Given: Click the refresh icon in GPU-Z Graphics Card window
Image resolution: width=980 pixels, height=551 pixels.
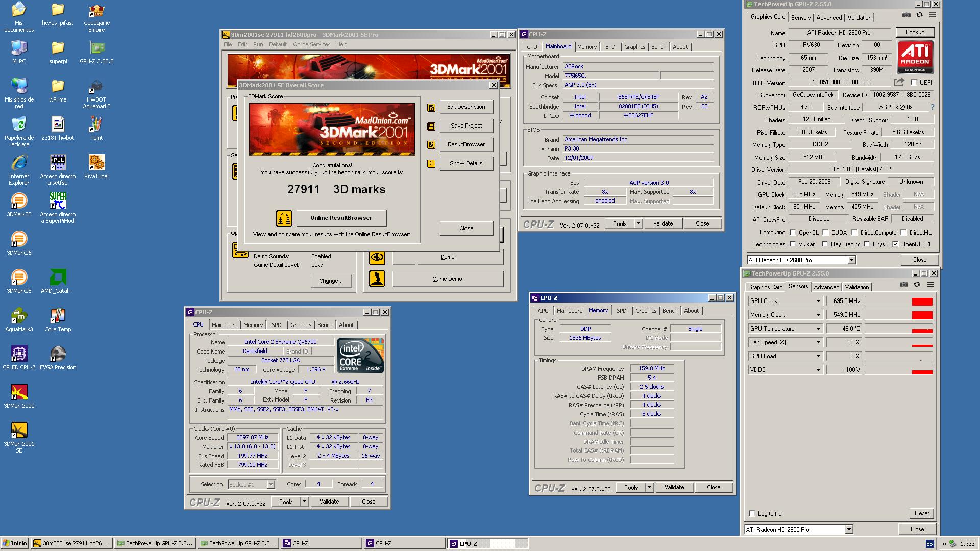Looking at the screenshot, I should (919, 15).
